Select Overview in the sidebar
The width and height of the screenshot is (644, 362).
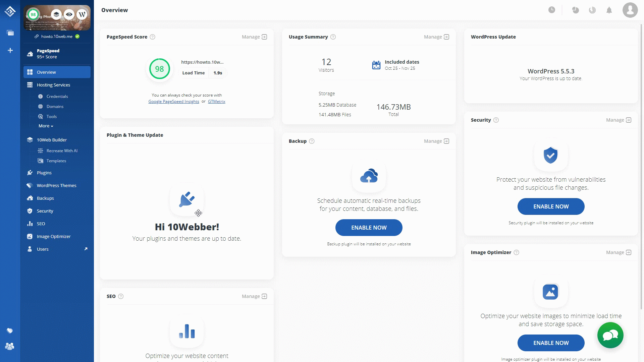(x=57, y=72)
